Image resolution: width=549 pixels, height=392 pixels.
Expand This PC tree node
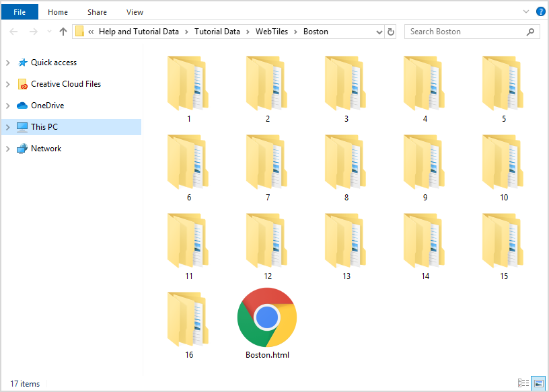tap(7, 127)
